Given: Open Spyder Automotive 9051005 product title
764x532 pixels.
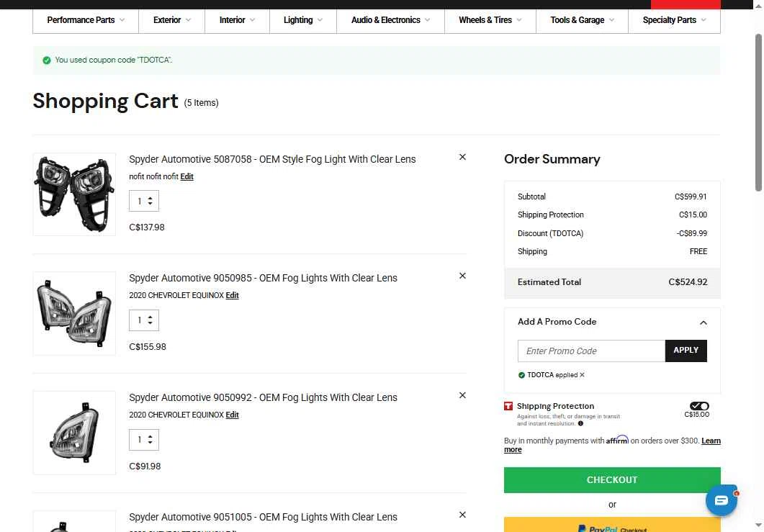Looking at the screenshot, I should pos(263,517).
